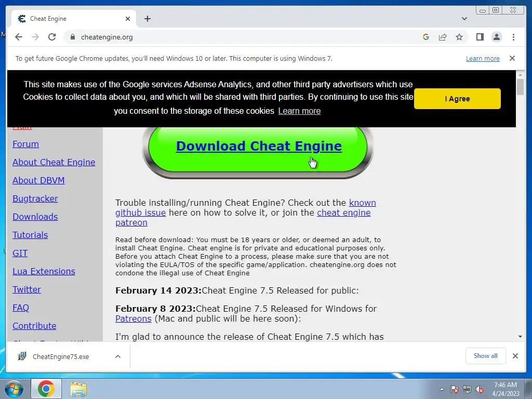Open the cheat engine patreon link
The image size is (532, 399).
coord(344,212)
